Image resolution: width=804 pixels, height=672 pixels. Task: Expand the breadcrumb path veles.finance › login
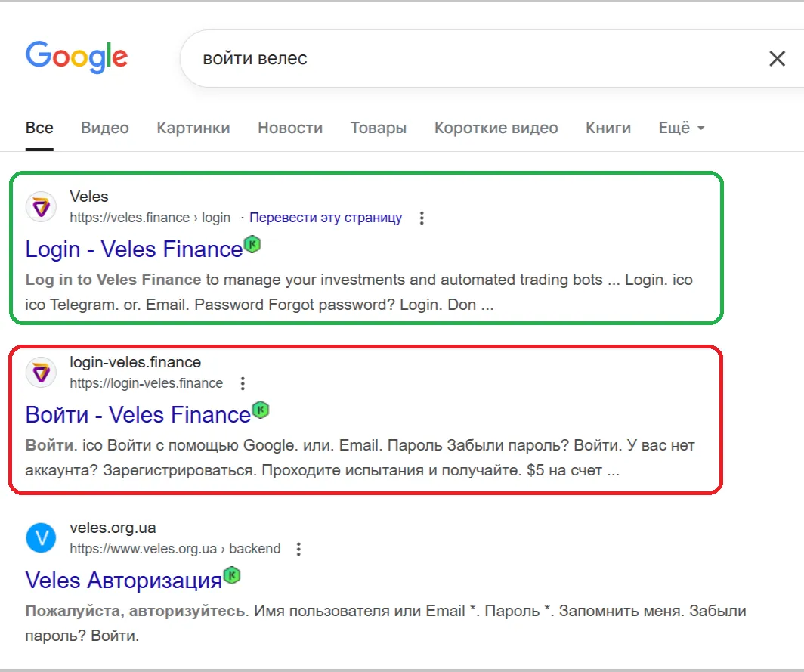150,217
